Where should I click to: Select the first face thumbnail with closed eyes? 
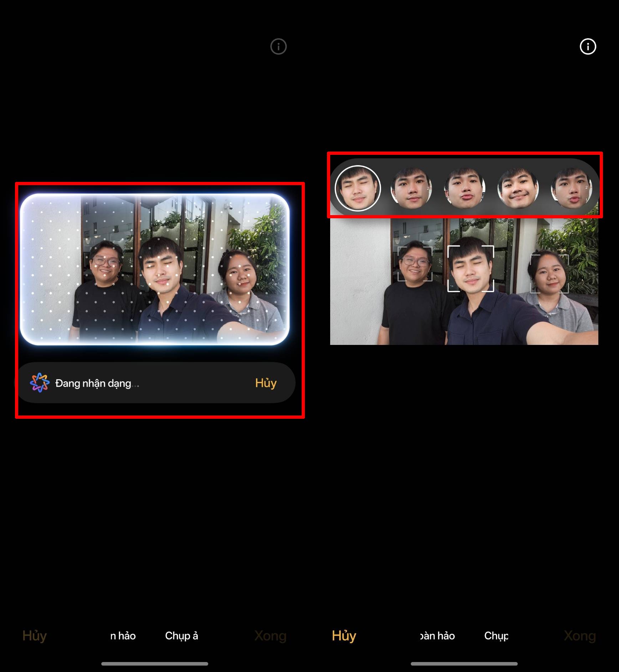click(358, 188)
